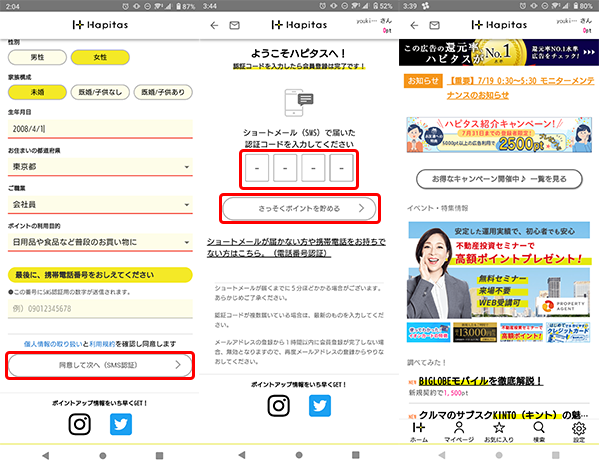Tap Android home button in the left screen
Screen dimensions: 600x467
coord(103,456)
